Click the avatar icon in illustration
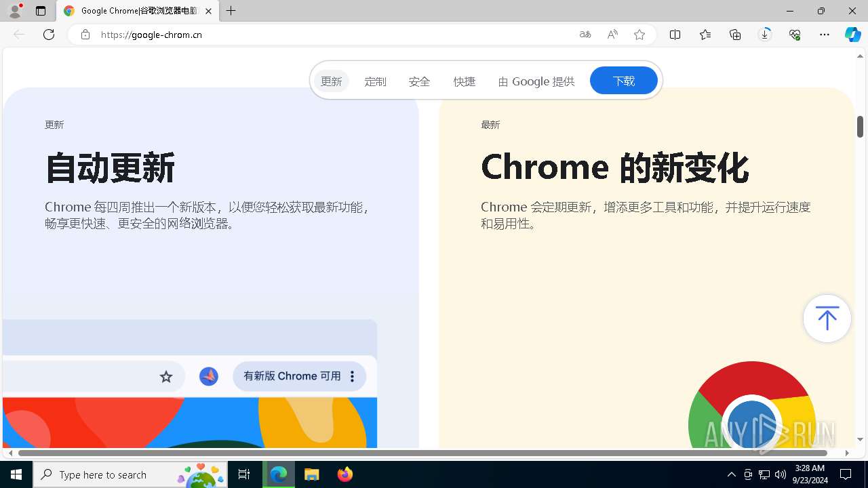The height and width of the screenshot is (488, 868). click(209, 376)
